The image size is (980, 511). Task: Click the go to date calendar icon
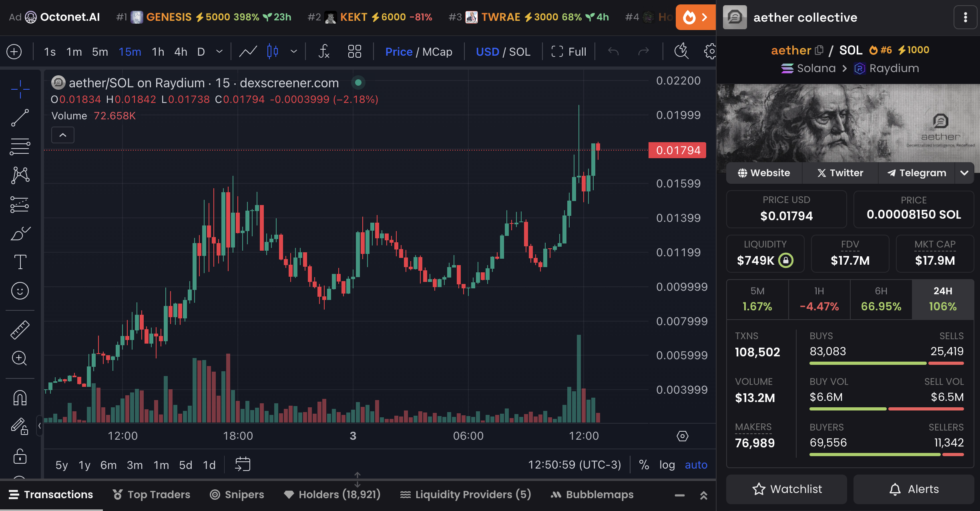(x=243, y=465)
